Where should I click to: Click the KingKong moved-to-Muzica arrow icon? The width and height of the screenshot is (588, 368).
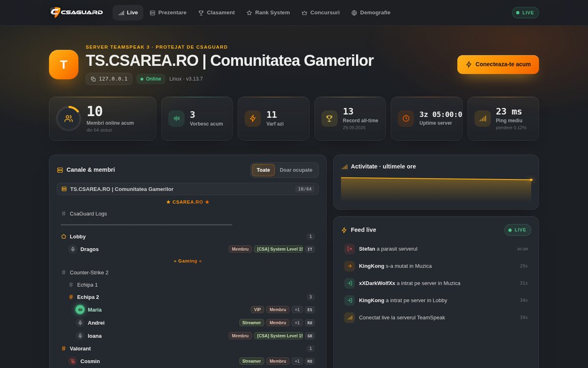(349, 266)
